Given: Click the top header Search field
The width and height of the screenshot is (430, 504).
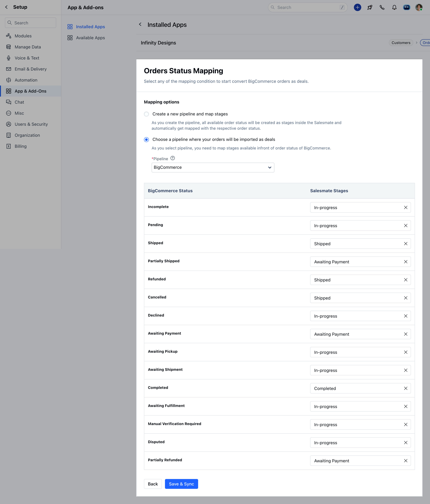Looking at the screenshot, I should tap(308, 7).
